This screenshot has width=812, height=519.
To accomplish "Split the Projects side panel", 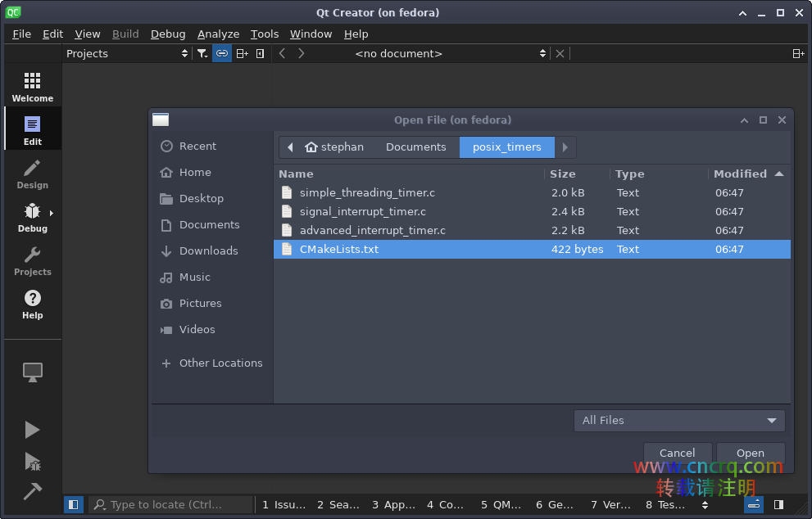I will point(242,53).
